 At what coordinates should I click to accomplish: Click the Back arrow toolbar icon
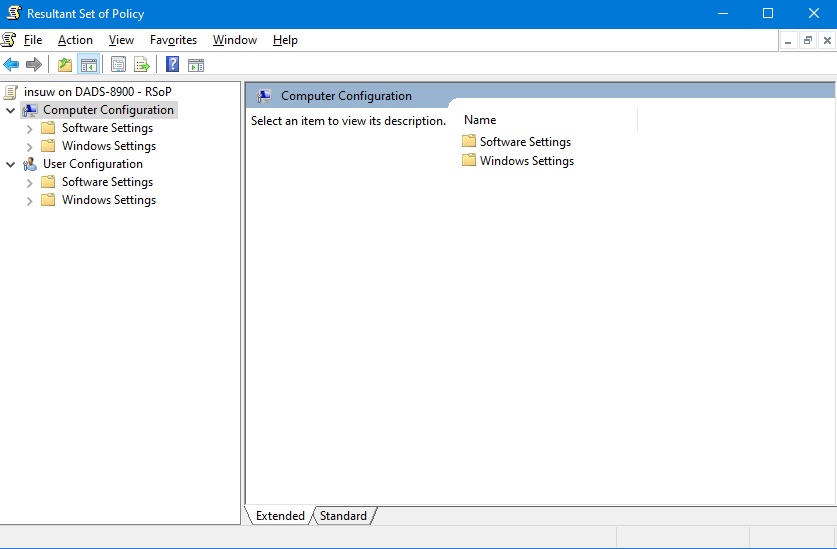[x=11, y=65]
